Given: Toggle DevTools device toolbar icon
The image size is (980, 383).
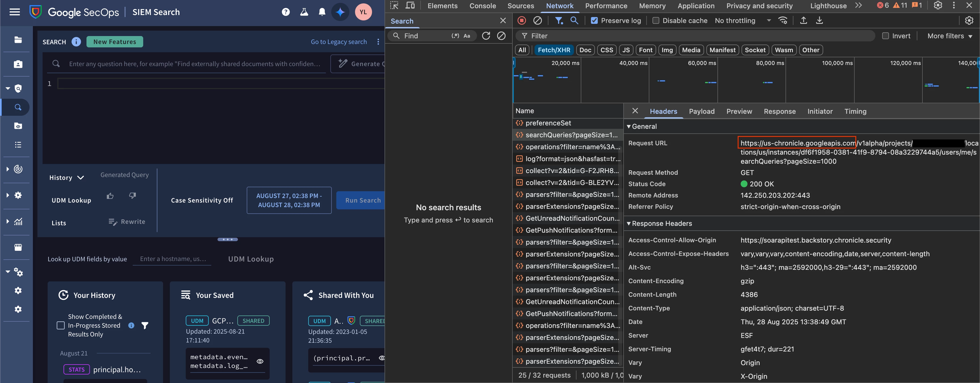Looking at the screenshot, I should [x=410, y=5].
